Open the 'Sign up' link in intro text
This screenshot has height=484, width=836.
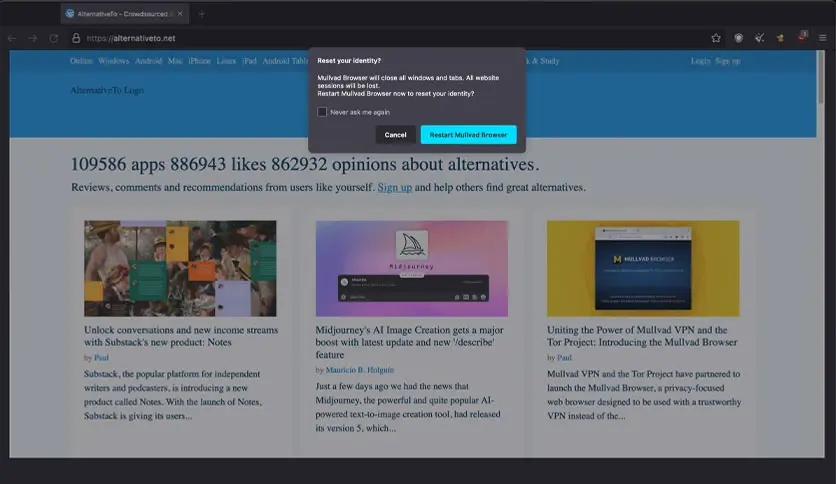394,187
